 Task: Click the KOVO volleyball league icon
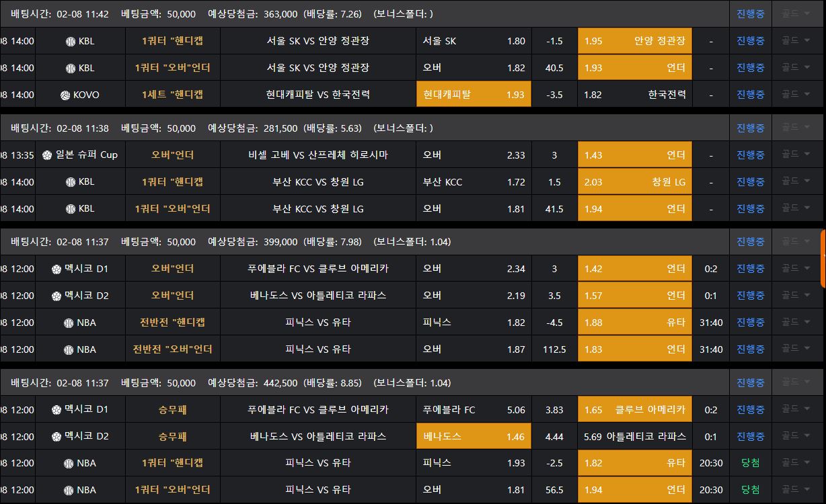point(65,95)
